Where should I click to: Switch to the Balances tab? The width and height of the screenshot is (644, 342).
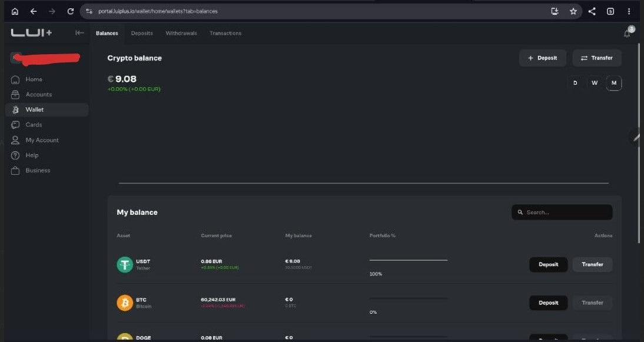[107, 33]
